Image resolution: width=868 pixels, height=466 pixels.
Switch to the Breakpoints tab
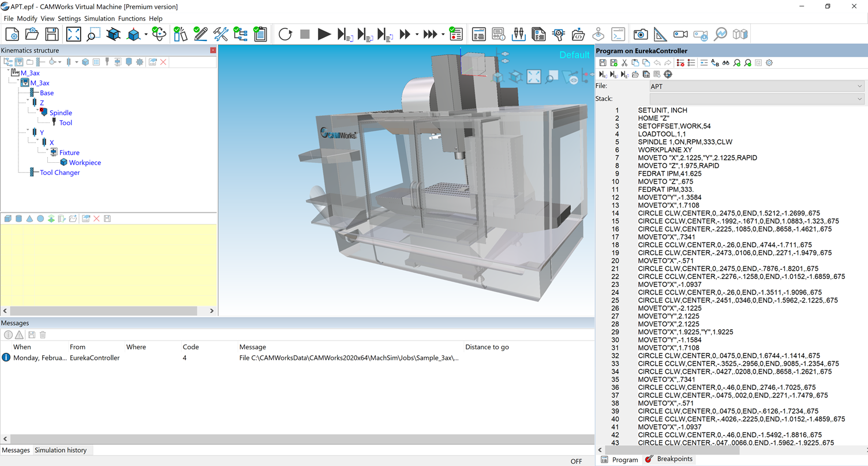click(674, 458)
